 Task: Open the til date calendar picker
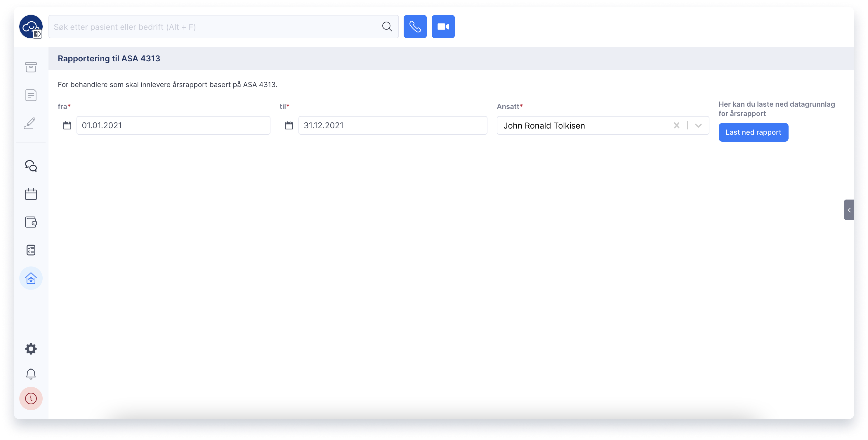click(x=289, y=125)
